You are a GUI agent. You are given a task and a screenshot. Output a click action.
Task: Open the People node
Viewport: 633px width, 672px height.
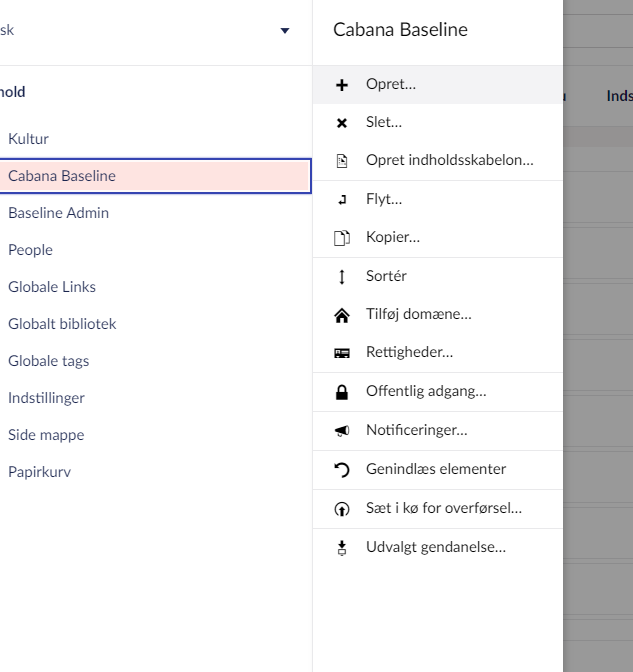pyautogui.click(x=30, y=250)
